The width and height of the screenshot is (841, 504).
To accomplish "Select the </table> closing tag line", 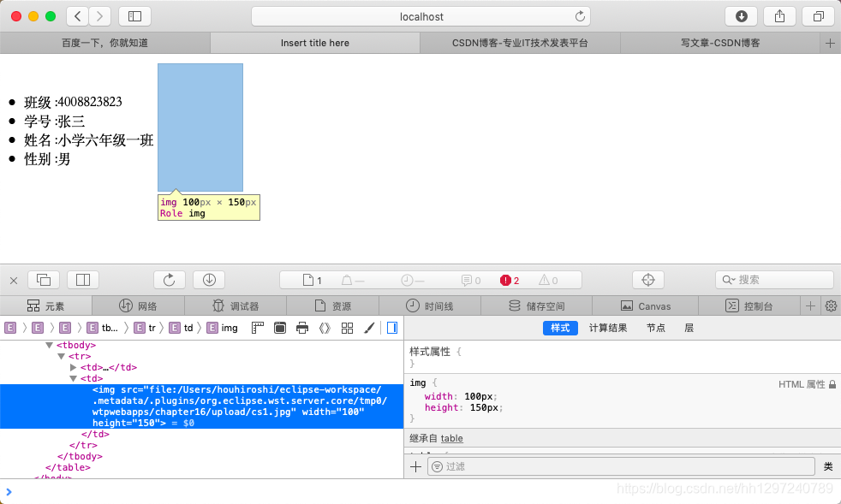I will coord(69,467).
